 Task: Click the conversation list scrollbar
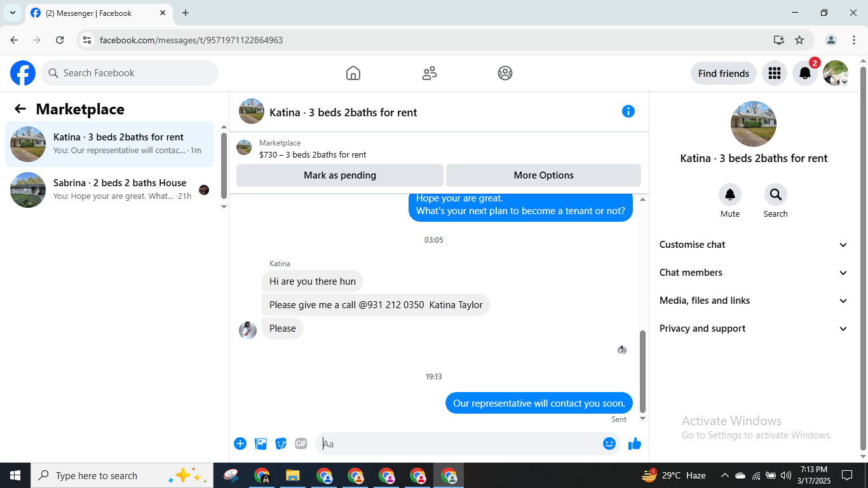coord(224,165)
